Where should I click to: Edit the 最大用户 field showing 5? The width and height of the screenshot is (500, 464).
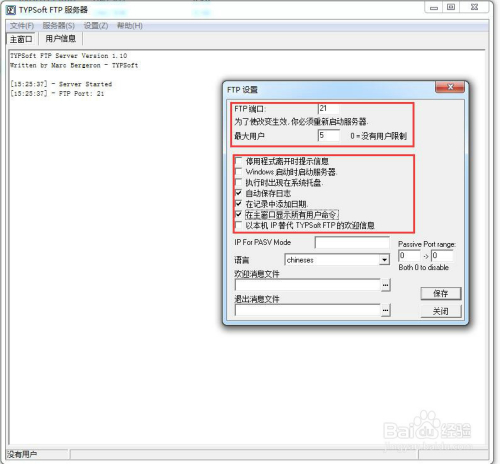[329, 135]
